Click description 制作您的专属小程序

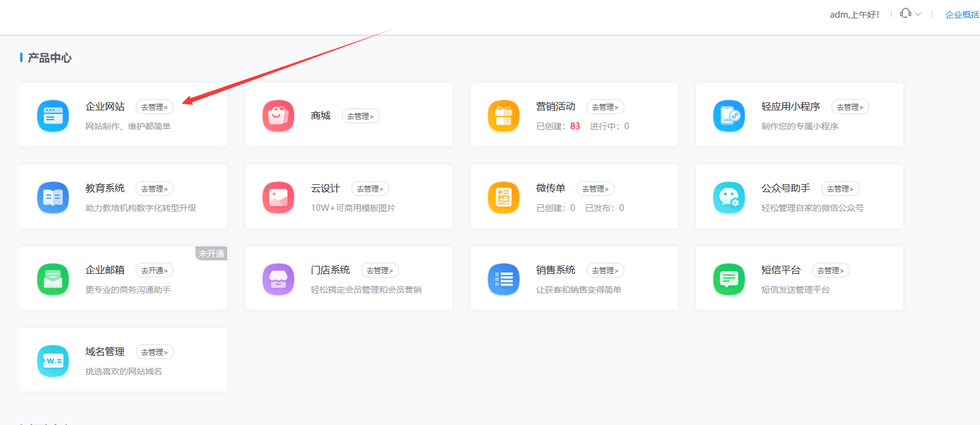(800, 126)
